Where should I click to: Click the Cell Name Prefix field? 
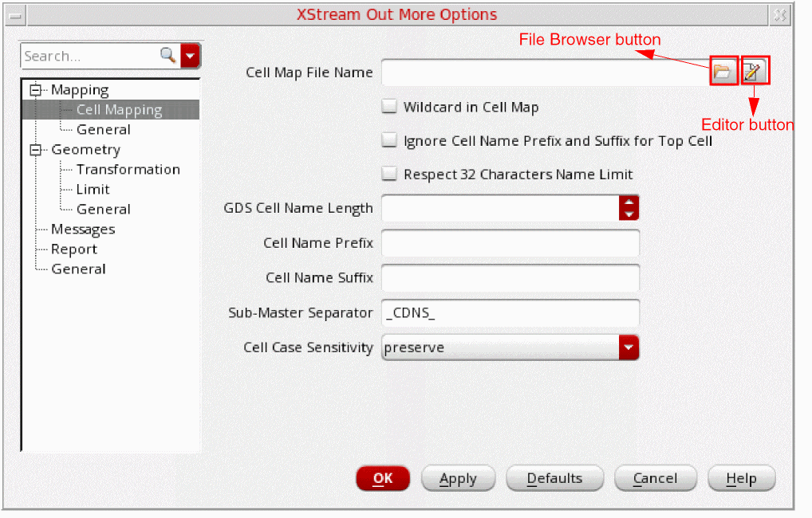point(510,243)
